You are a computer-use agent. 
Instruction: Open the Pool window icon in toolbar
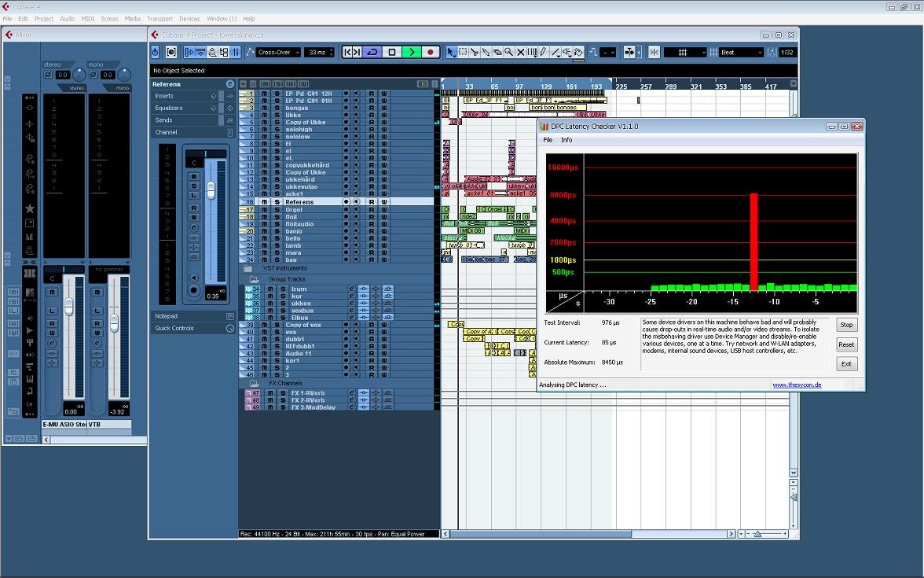[224, 53]
